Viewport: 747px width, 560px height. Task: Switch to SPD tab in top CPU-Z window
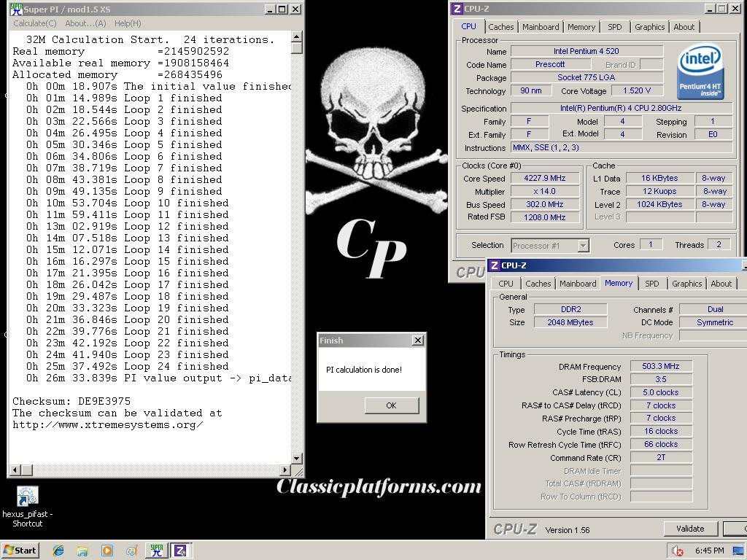pos(614,27)
